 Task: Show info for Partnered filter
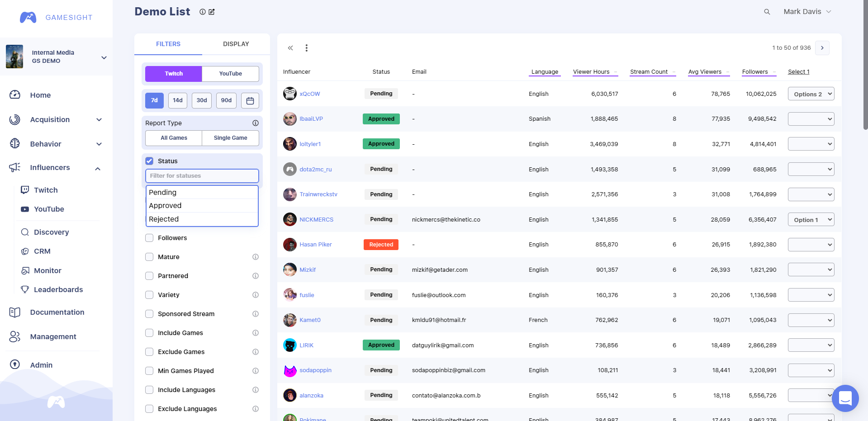pyautogui.click(x=256, y=276)
